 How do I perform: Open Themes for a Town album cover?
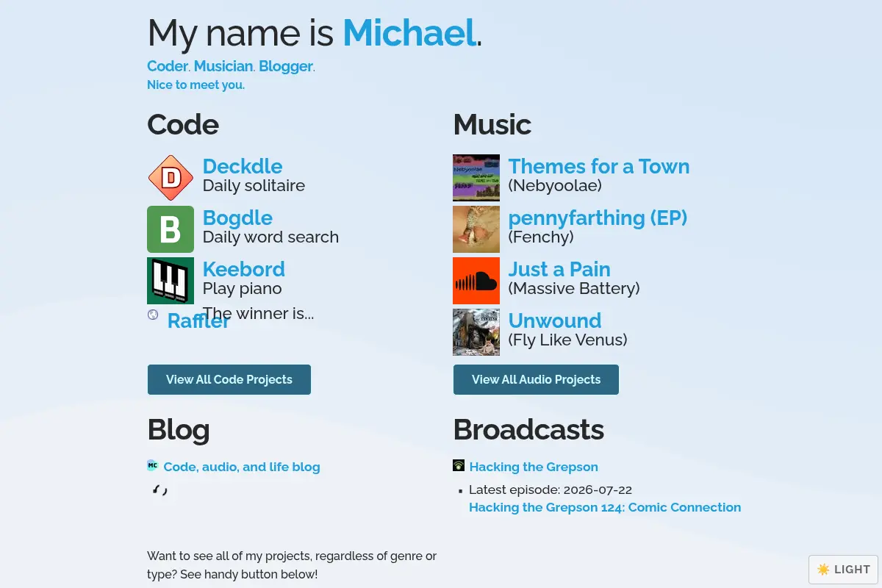coord(476,178)
